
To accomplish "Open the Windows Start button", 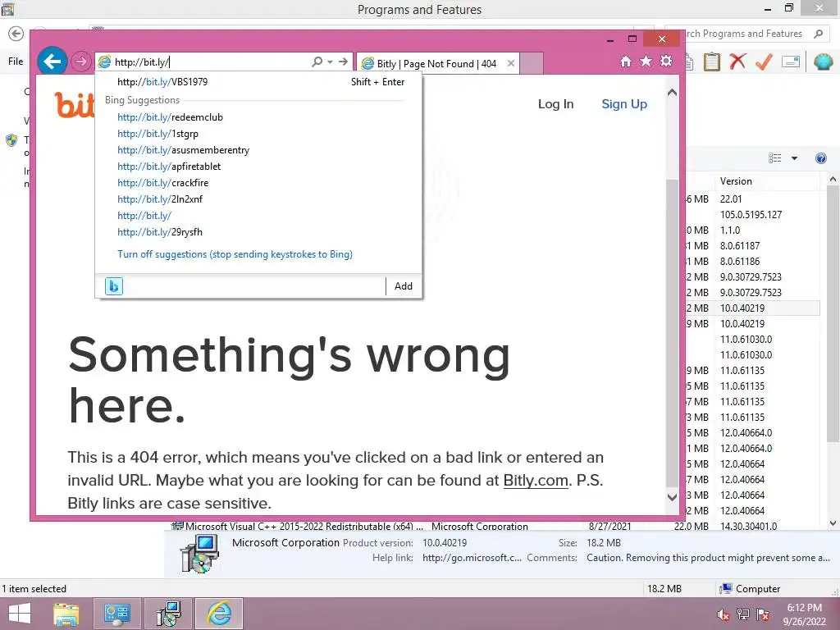I will point(20,614).
